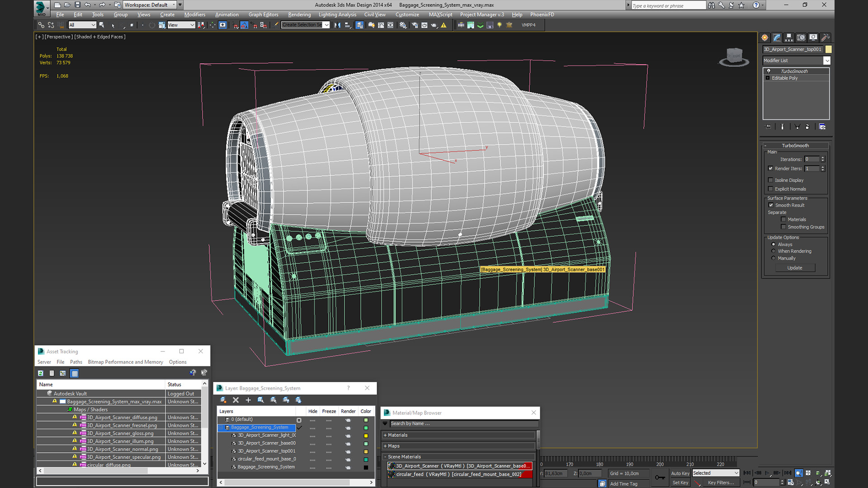Click Configure Modifier Sets icon

point(822,127)
